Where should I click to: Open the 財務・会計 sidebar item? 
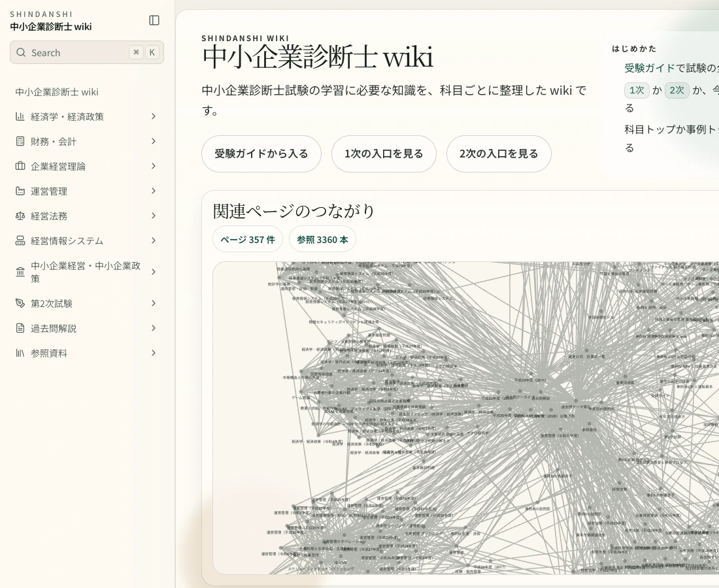(x=53, y=141)
